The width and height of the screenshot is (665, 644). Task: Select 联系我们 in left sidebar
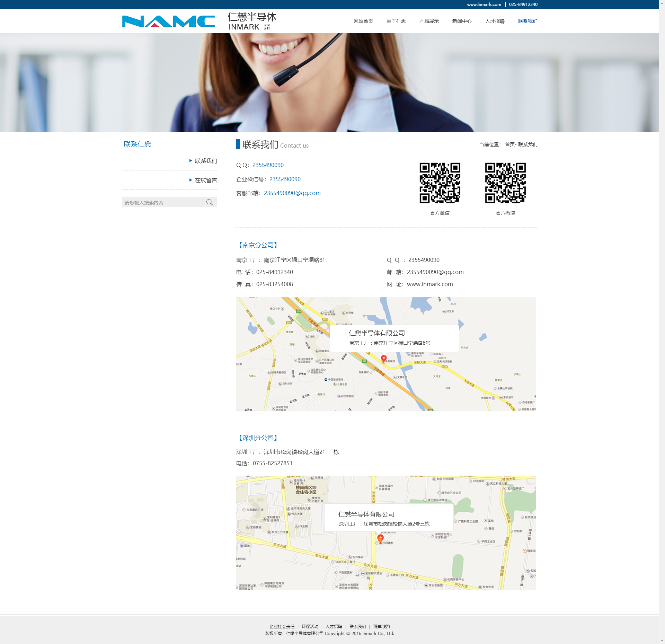tap(206, 161)
